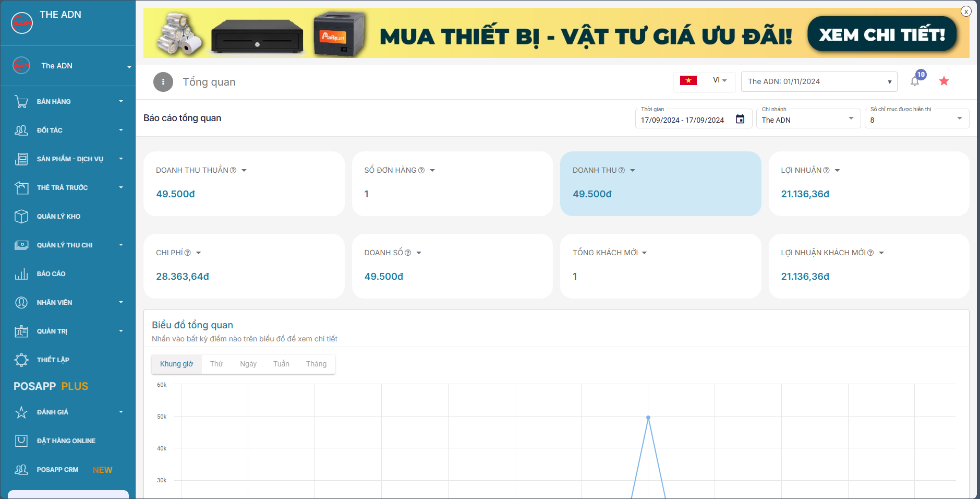
Task: Click the help icon next to Lợi nhuận
Action: (x=826, y=170)
